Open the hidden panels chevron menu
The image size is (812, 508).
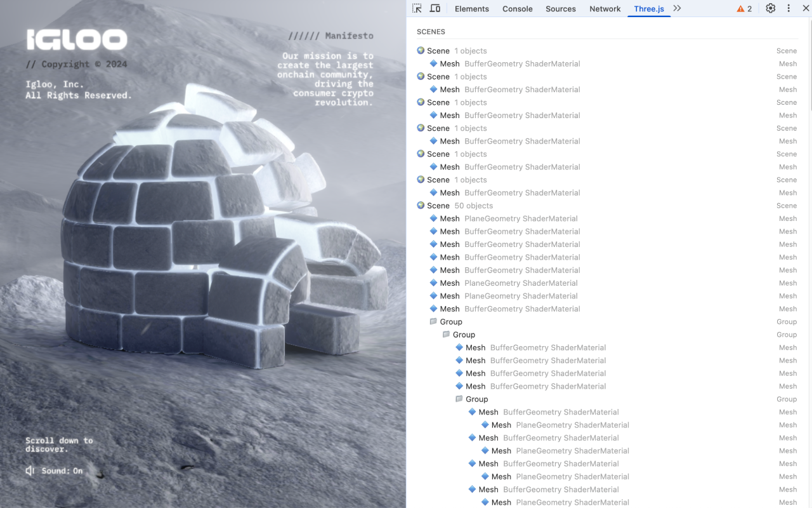tap(677, 8)
